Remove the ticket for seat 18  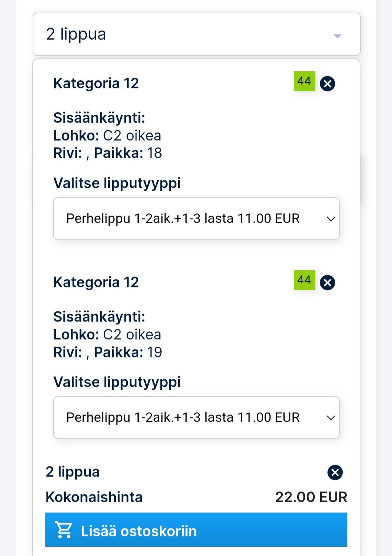(x=327, y=84)
